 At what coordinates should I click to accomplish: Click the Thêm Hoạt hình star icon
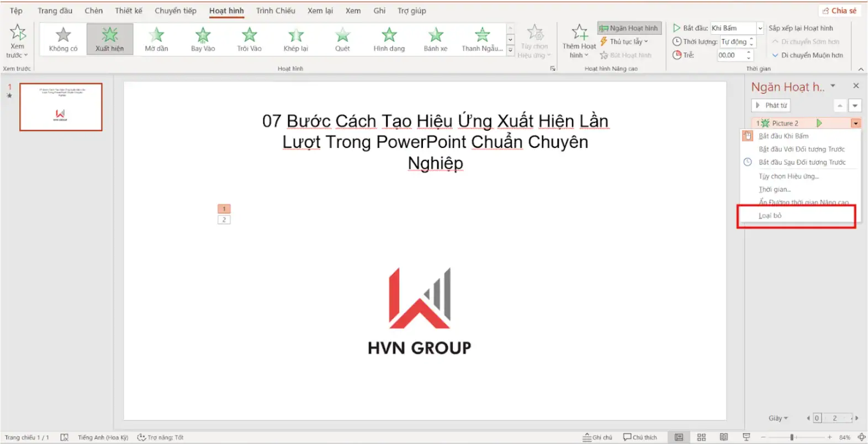pos(579,33)
